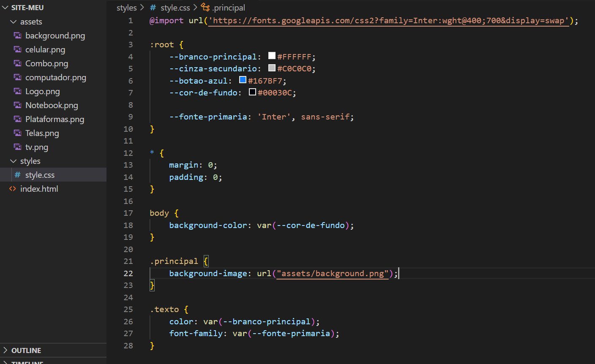
Task: Click line number 22 in the gutter
Action: [x=128, y=273]
